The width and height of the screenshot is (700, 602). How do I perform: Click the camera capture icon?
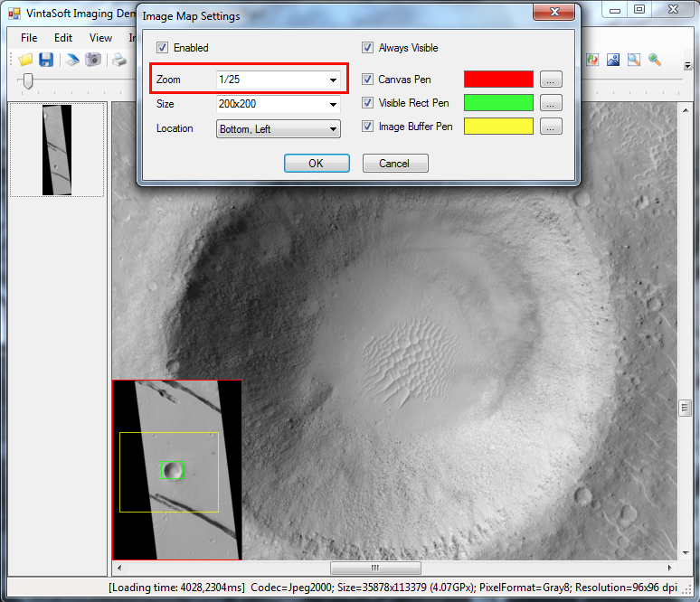tap(93, 60)
